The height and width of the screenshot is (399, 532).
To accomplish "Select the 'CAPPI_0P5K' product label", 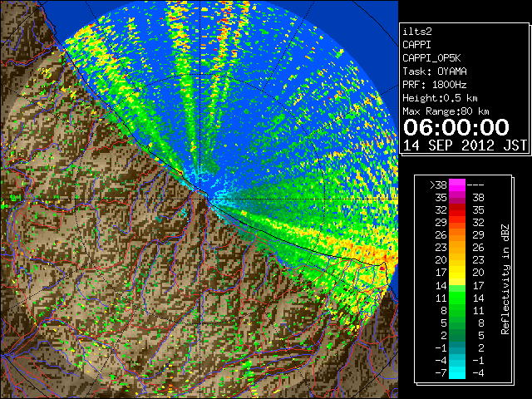I will pos(431,58).
